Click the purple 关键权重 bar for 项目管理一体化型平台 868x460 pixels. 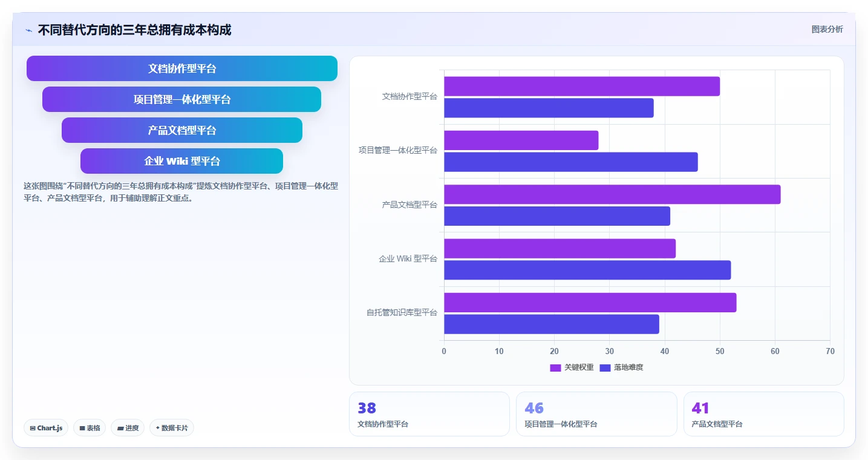coord(521,140)
